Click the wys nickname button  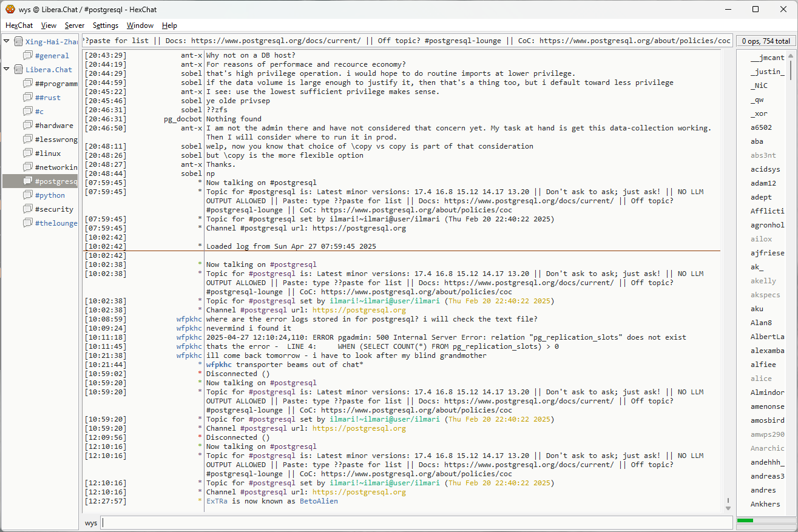91,523
